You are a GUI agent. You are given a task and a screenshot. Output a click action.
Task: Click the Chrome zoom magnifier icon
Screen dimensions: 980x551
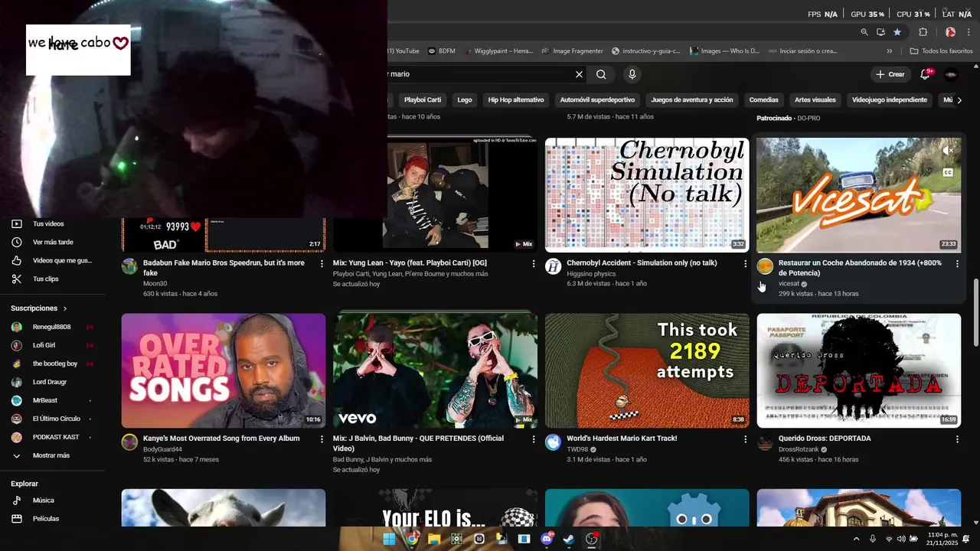click(864, 32)
